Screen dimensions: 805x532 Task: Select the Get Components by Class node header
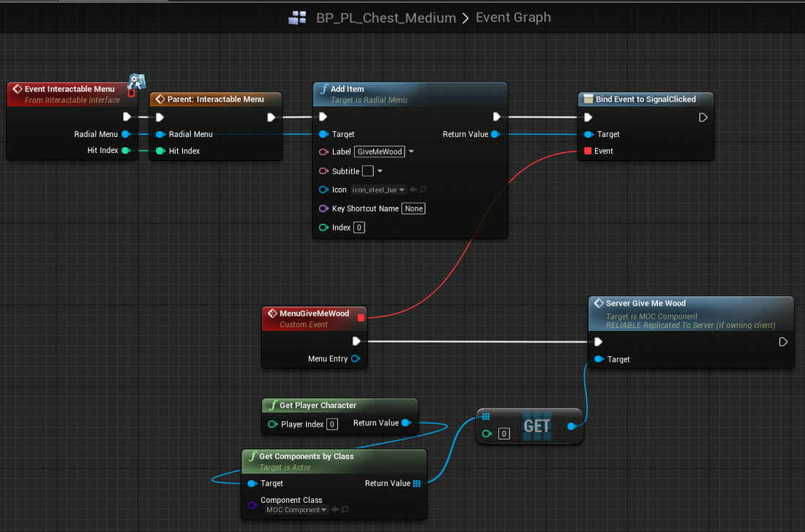coord(334,461)
